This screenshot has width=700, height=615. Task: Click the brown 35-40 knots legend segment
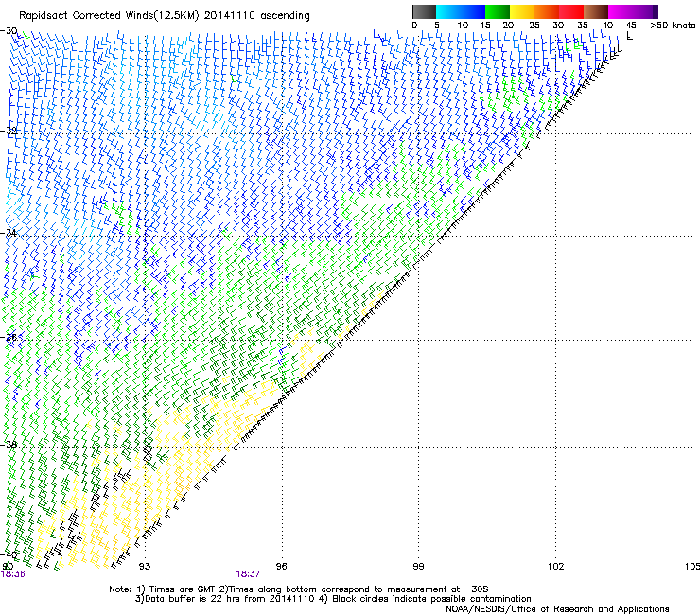point(596,11)
